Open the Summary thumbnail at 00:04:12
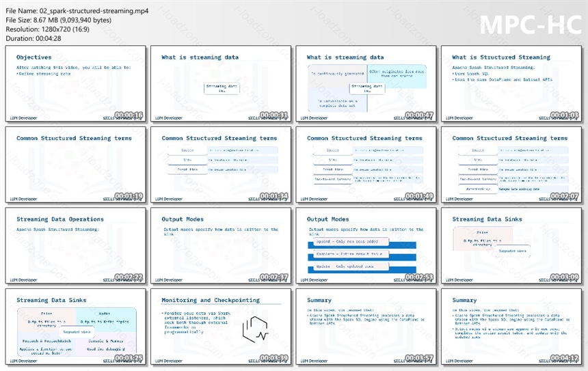Screen dimensions: 588x371 click(511, 327)
